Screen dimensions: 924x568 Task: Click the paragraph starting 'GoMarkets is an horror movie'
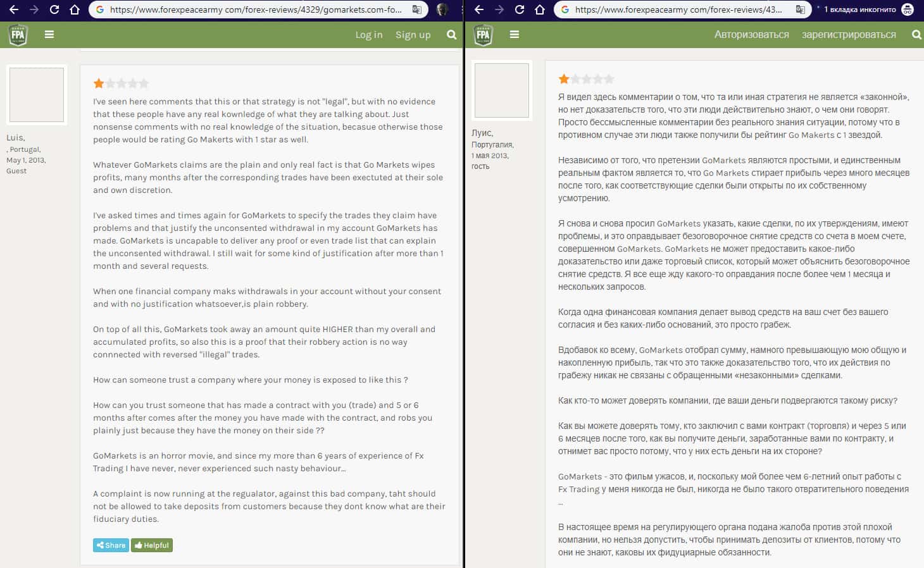(x=258, y=462)
